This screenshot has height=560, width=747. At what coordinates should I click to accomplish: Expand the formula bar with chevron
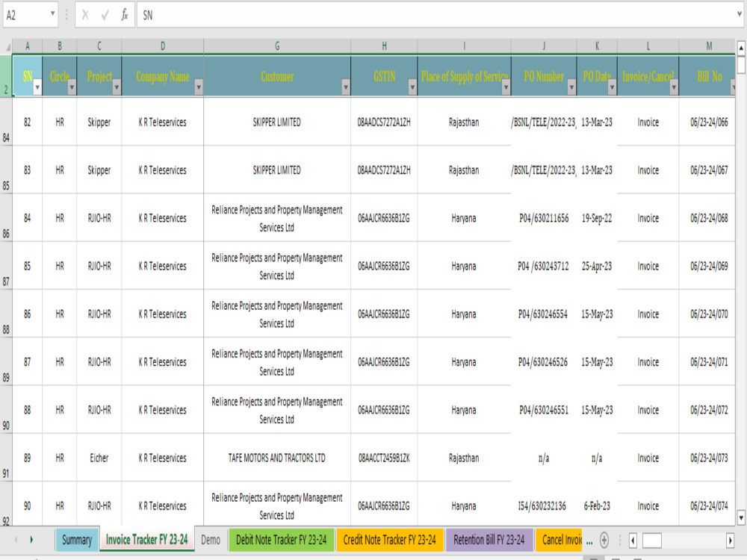740,13
